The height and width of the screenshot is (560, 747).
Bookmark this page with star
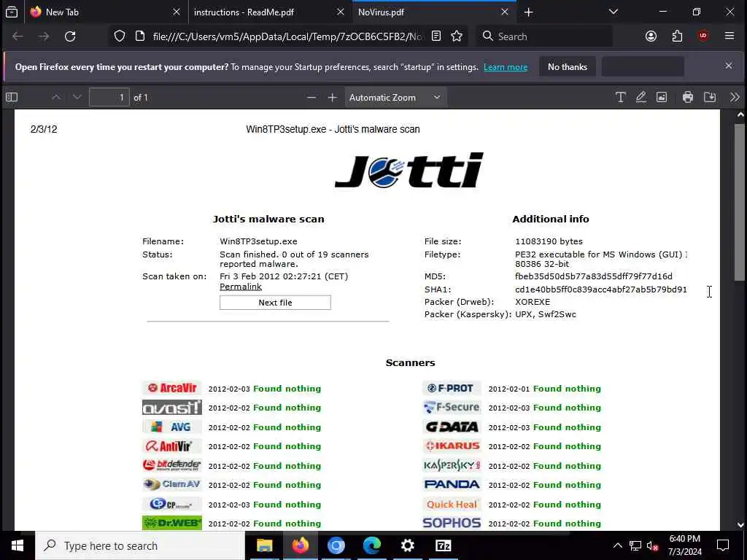457,36
